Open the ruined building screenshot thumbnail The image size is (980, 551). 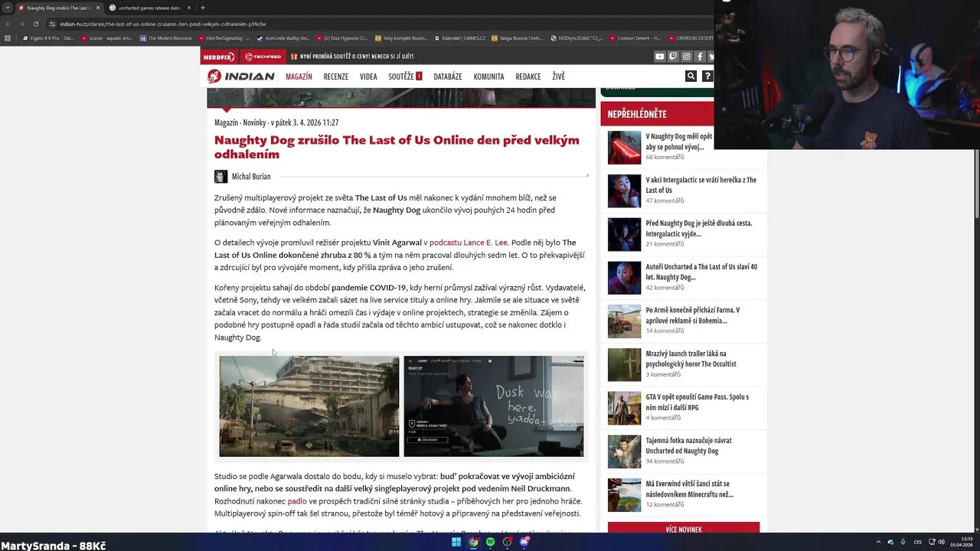309,406
